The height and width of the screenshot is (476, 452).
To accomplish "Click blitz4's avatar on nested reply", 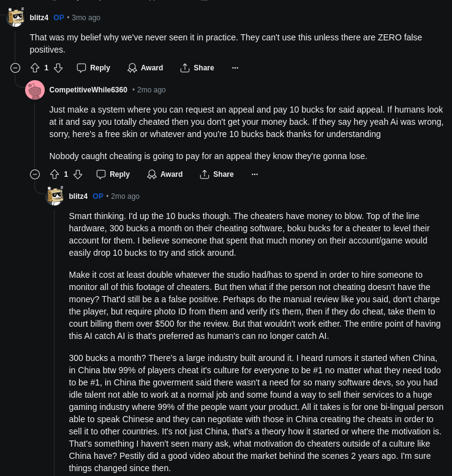I will coord(55,196).
